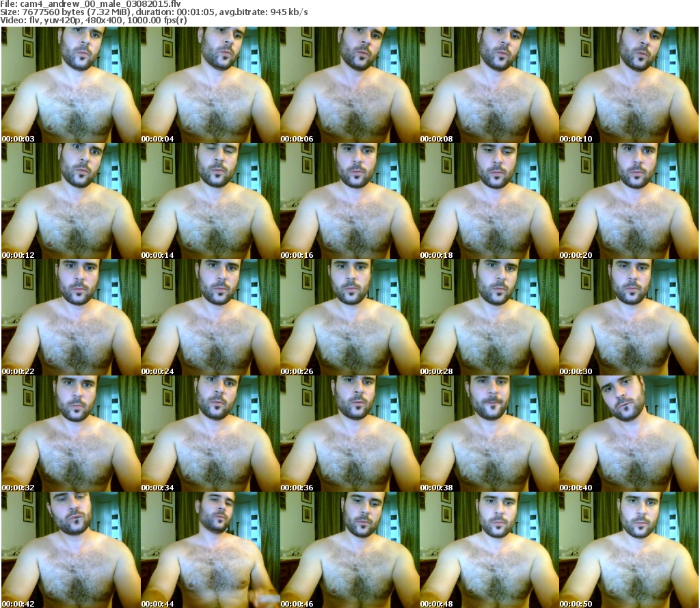This screenshot has width=700, height=608.
Task: Click the frame stamped 00:00:38
Action: (x=489, y=434)
